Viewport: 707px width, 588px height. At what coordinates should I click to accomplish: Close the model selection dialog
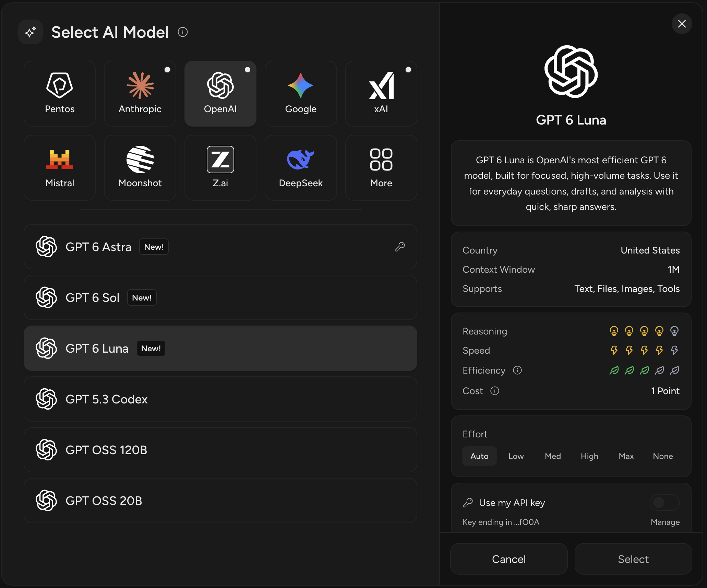[682, 24]
